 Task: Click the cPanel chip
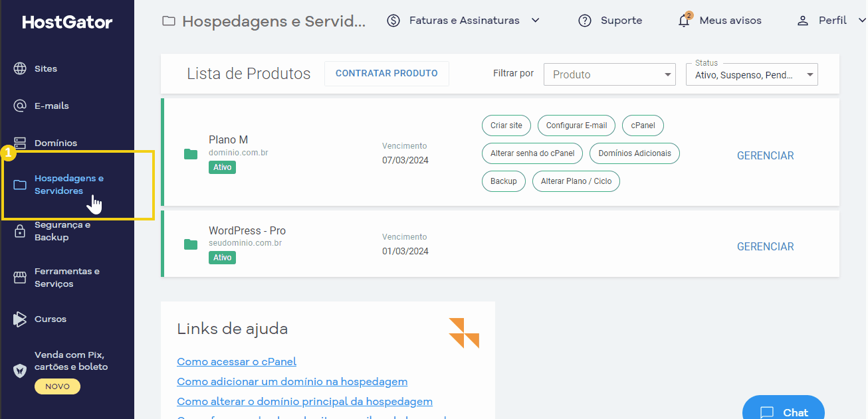pyautogui.click(x=643, y=126)
